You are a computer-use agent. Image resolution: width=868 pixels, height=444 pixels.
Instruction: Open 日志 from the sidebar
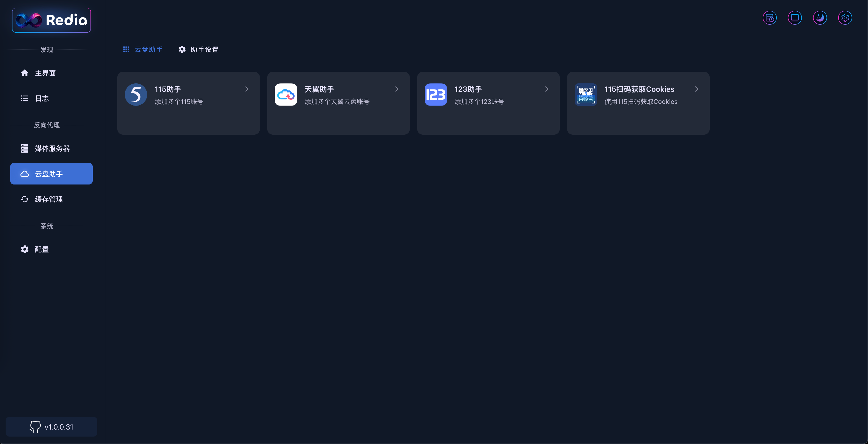(42, 99)
